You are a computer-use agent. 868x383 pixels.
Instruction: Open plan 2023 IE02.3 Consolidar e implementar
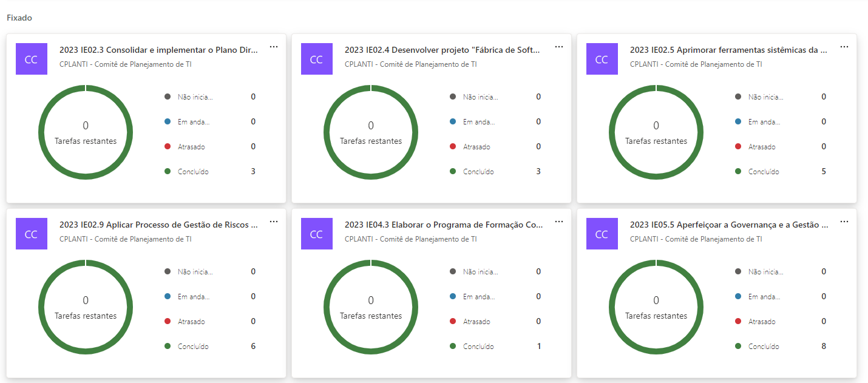point(158,50)
